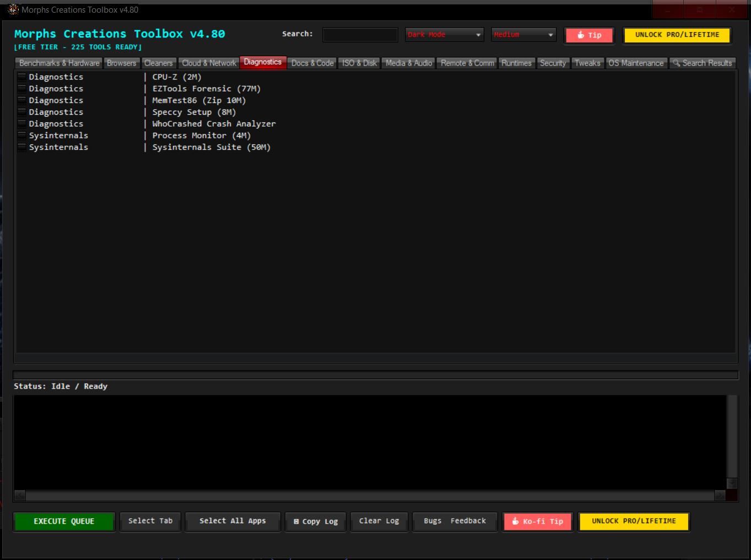Open the OS Maintenance tab
Screen dimensions: 751x560
[x=636, y=63]
